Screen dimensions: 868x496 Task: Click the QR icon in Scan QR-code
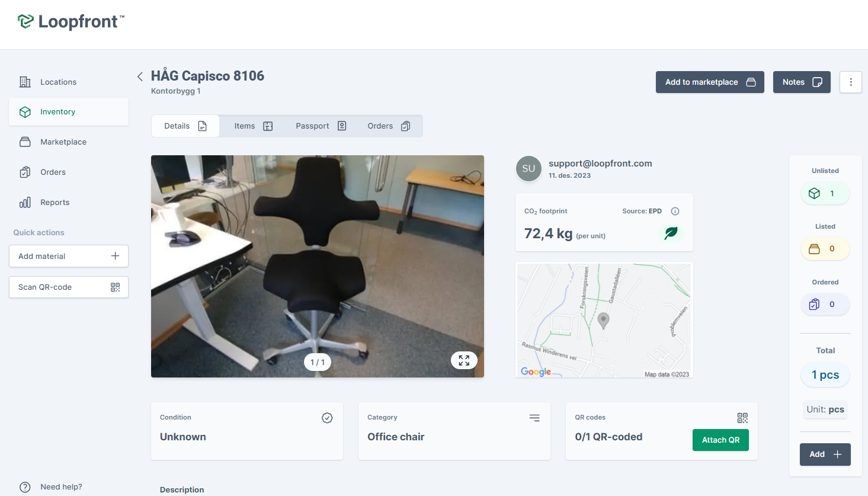tap(115, 287)
